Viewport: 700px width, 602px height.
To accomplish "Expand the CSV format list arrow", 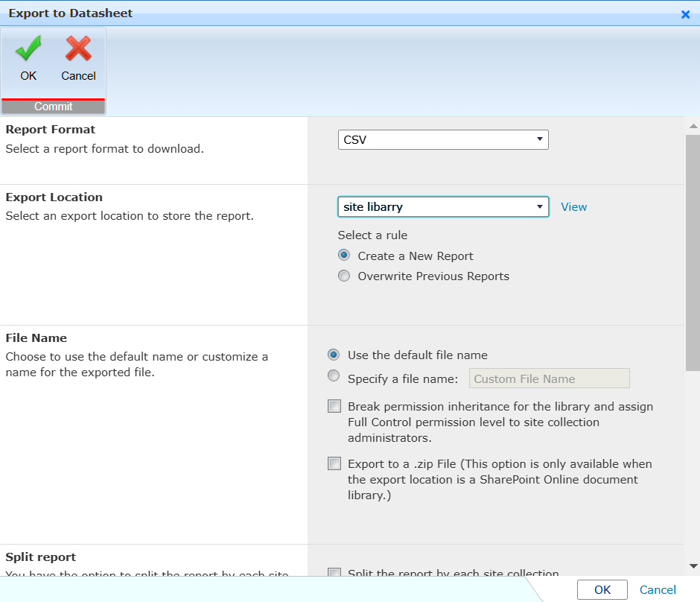I will [540, 139].
